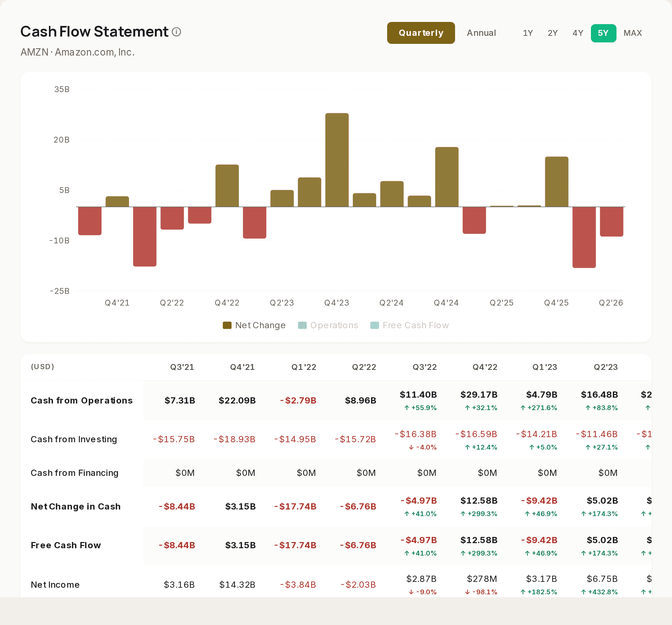The height and width of the screenshot is (625, 672).
Task: Click the $7.31B Cash from Operations cell
Action: [x=180, y=401]
